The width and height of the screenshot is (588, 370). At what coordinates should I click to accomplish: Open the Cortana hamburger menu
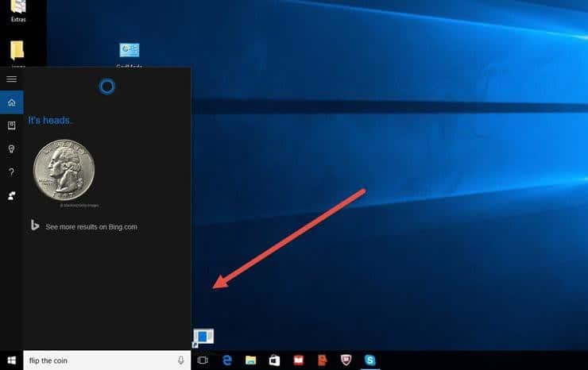click(x=12, y=79)
